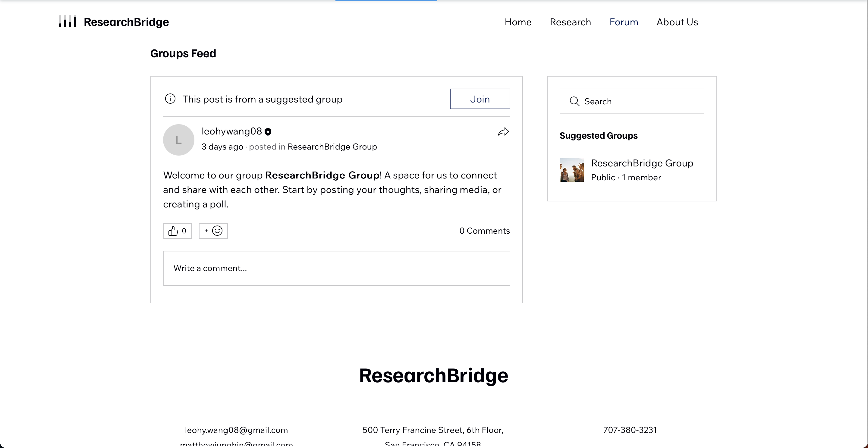Image resolution: width=868 pixels, height=448 pixels.
Task: Click the ResearchBridge bars logo icon
Action: (68, 22)
